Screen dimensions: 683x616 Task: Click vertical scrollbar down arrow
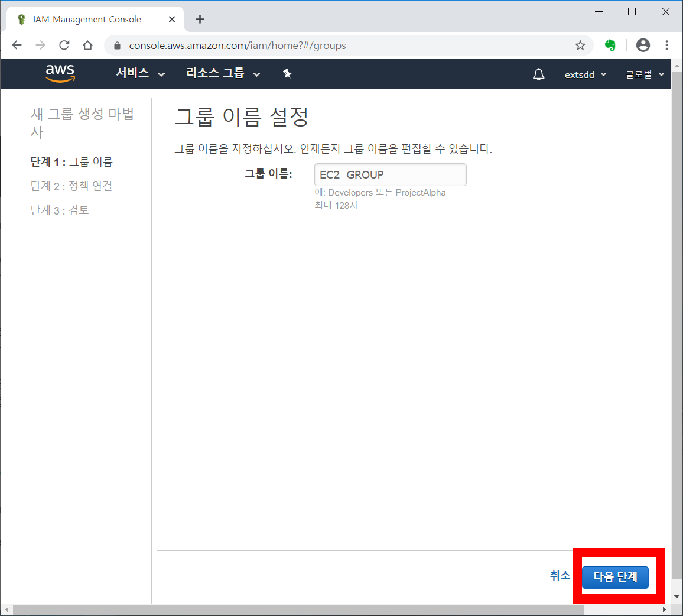677,597
